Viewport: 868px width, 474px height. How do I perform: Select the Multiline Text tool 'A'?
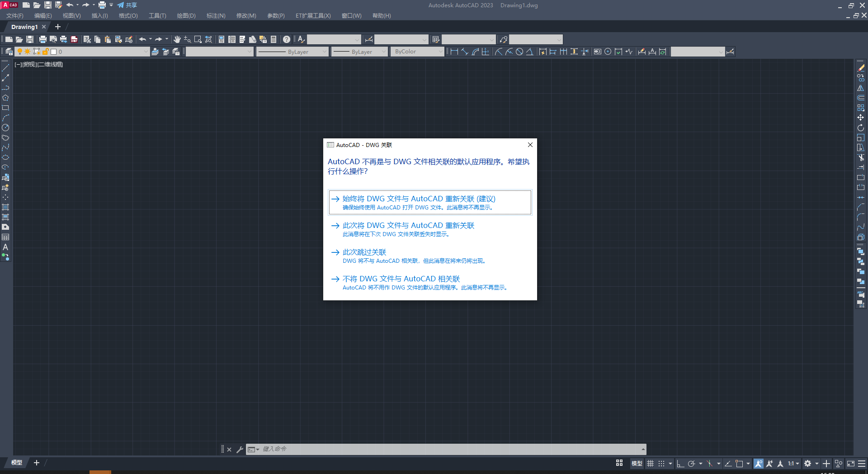click(5, 247)
